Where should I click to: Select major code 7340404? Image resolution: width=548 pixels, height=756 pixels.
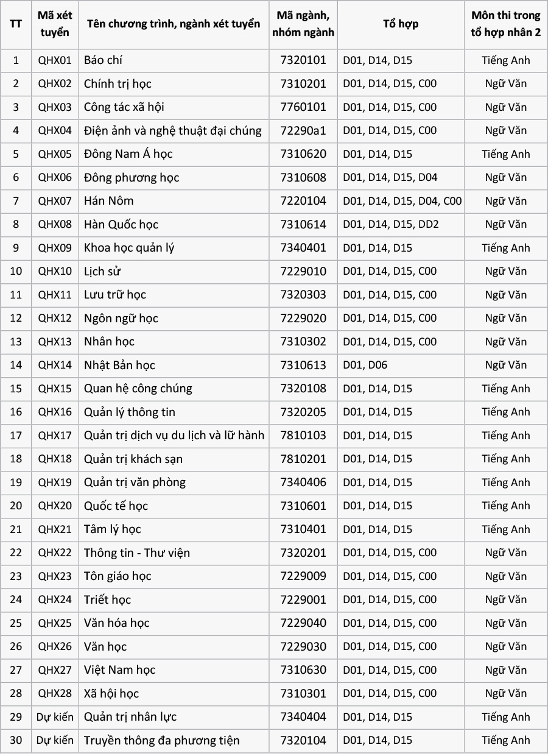click(303, 717)
